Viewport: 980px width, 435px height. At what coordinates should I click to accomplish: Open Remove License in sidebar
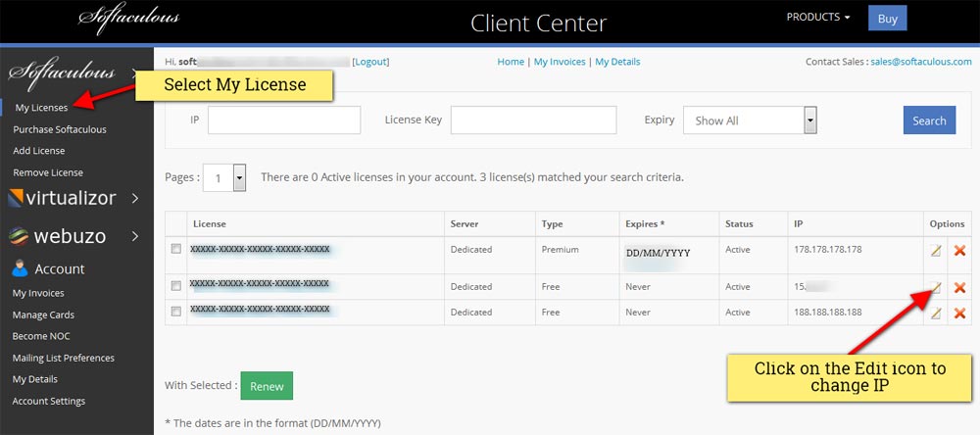point(47,172)
